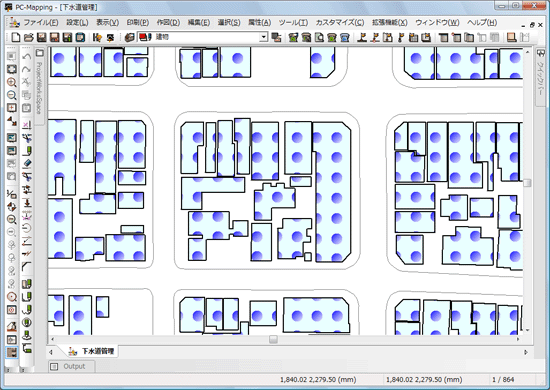Click the 建物 layer combo box field
The height and width of the screenshot is (390, 550).
[x=203, y=37]
